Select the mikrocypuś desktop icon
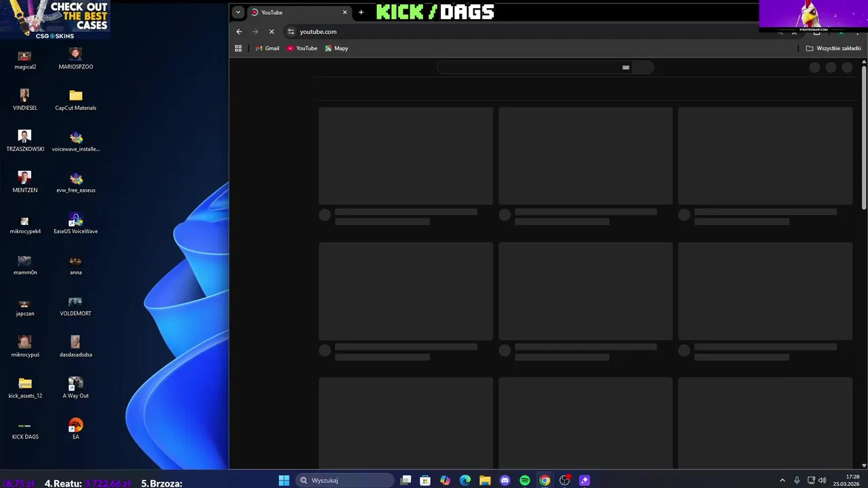The width and height of the screenshot is (868, 488). point(25,347)
